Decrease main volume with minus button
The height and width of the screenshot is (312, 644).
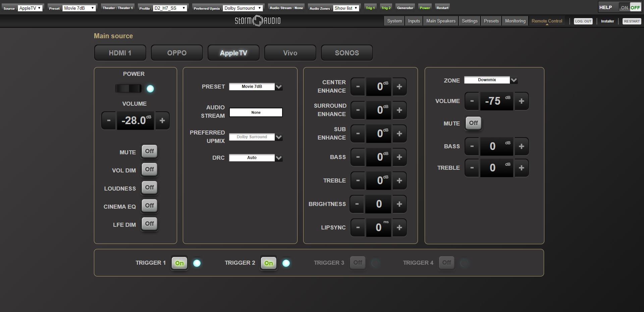(x=109, y=120)
